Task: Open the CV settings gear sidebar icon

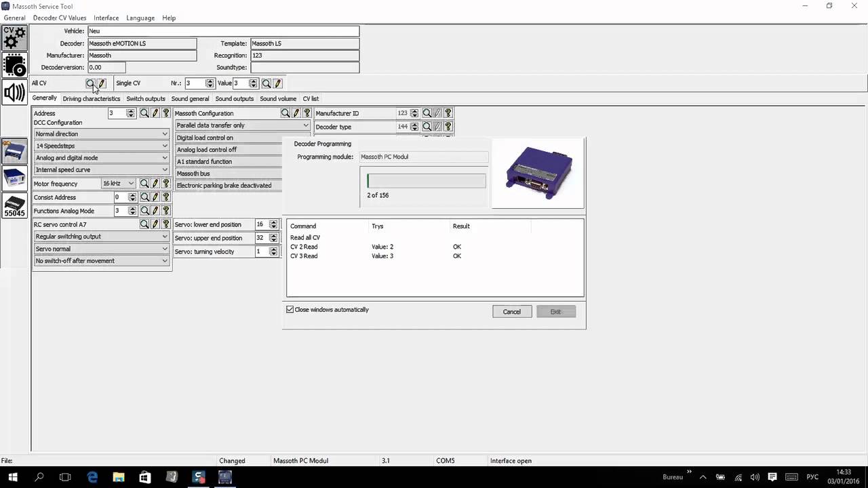Action: (x=15, y=38)
